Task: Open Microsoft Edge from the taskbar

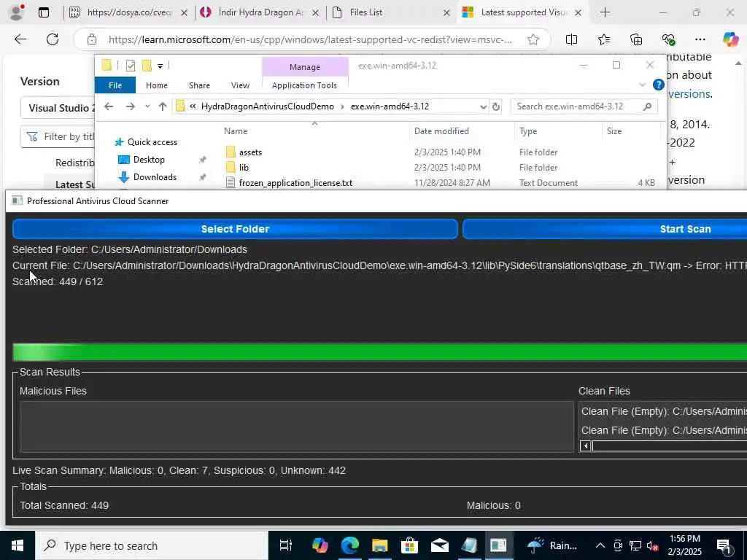Action: click(349, 545)
